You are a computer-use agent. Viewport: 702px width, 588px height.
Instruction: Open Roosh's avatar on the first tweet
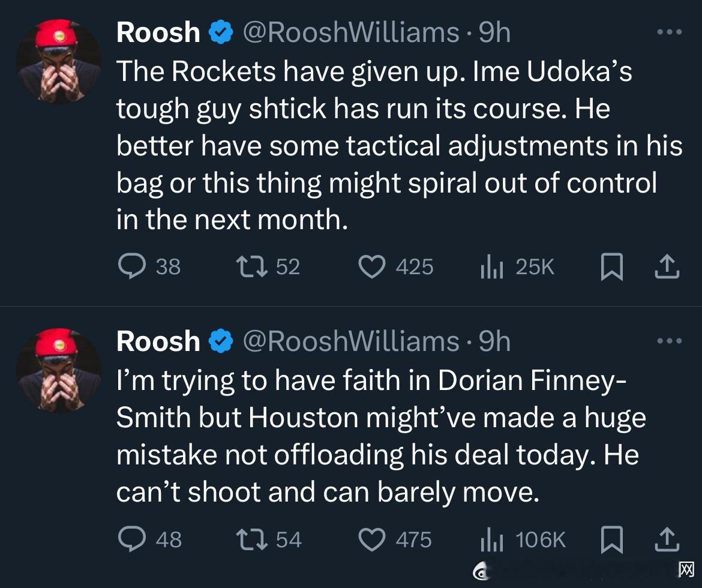point(59,62)
